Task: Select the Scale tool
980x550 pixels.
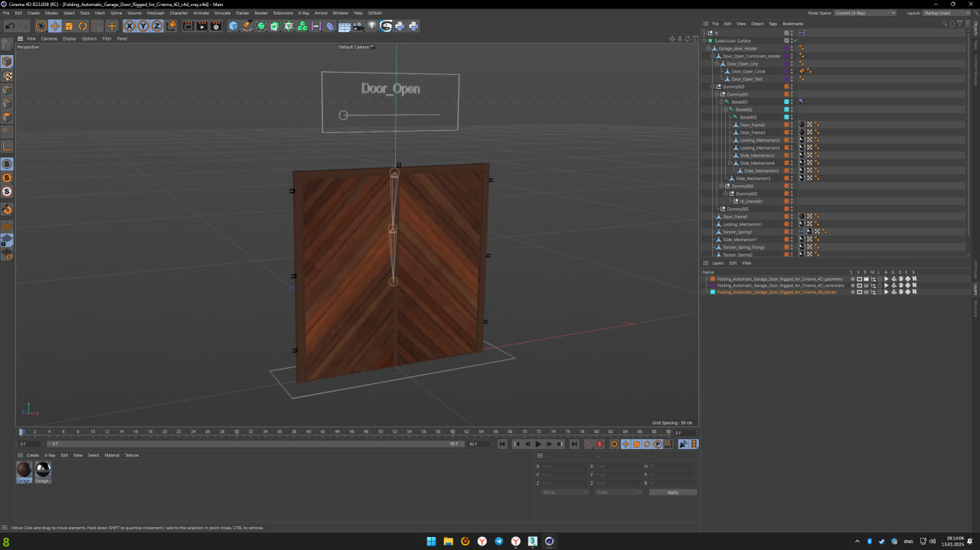Action: (x=69, y=26)
